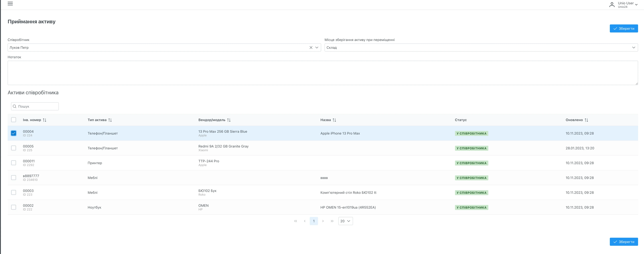This screenshot has width=644, height=254.
Task: Sort by Інв. номер column
Action: click(45, 120)
